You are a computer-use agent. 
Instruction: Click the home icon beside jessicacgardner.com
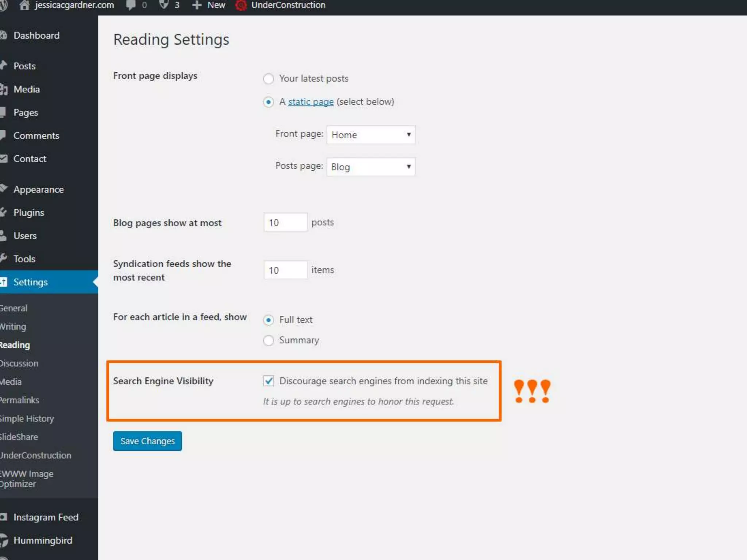24,5
